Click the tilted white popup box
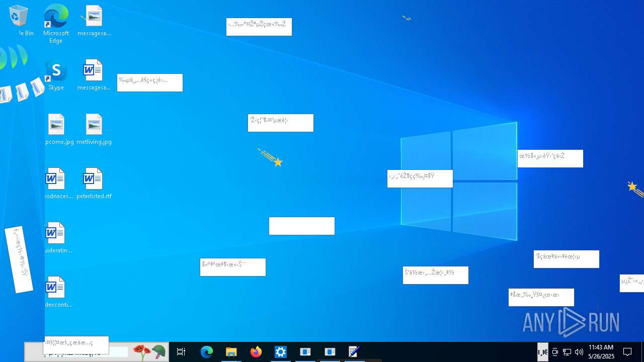Image resolution: width=644 pixels, height=362 pixels. click(19, 259)
